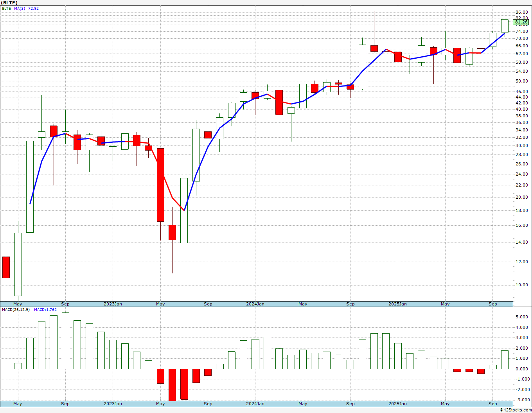Click the 28.00 price axis label
The image size is (532, 413).
pyautogui.click(x=521, y=154)
